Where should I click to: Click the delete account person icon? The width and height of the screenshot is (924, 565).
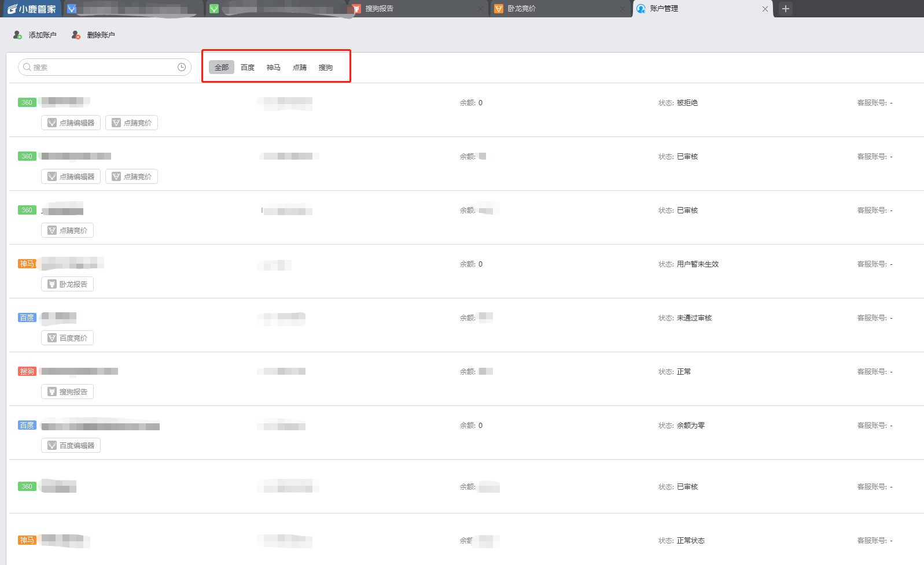pos(76,35)
